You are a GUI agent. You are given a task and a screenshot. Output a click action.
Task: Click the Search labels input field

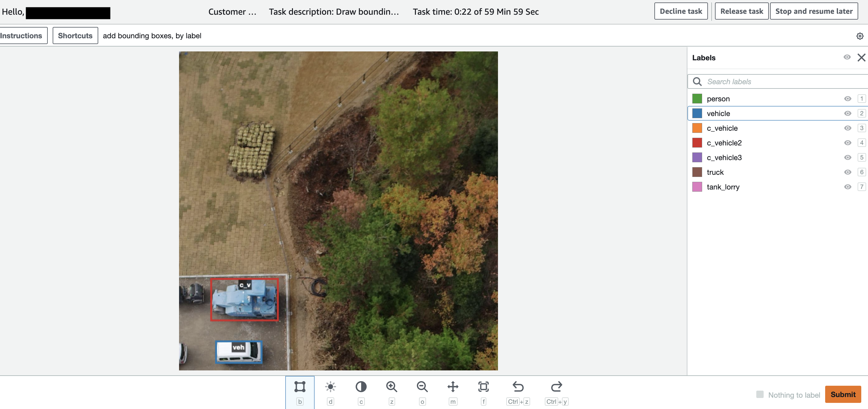point(782,81)
